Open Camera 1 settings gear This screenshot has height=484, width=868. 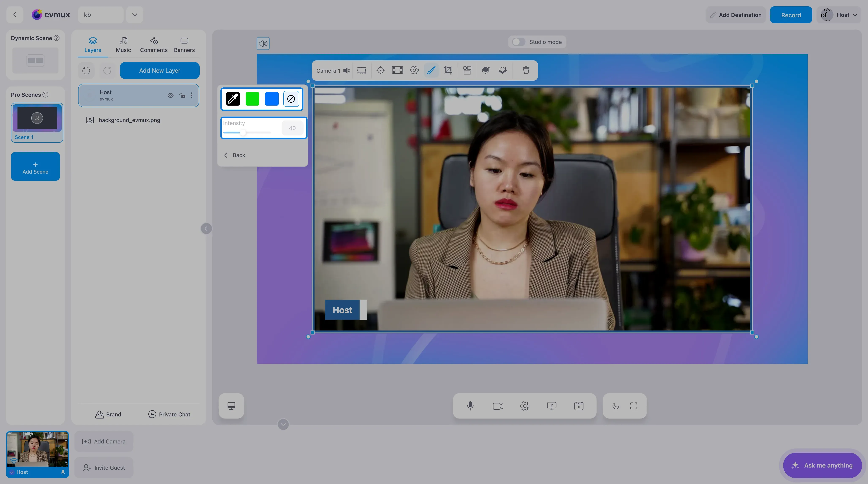click(414, 71)
